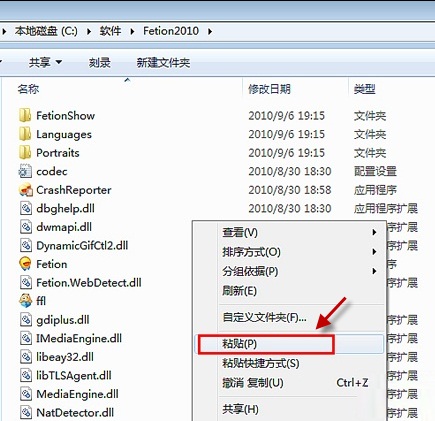Expand the 查看(V) submenu arrow
Image resolution: width=435 pixels, height=421 pixels.
[x=374, y=232]
